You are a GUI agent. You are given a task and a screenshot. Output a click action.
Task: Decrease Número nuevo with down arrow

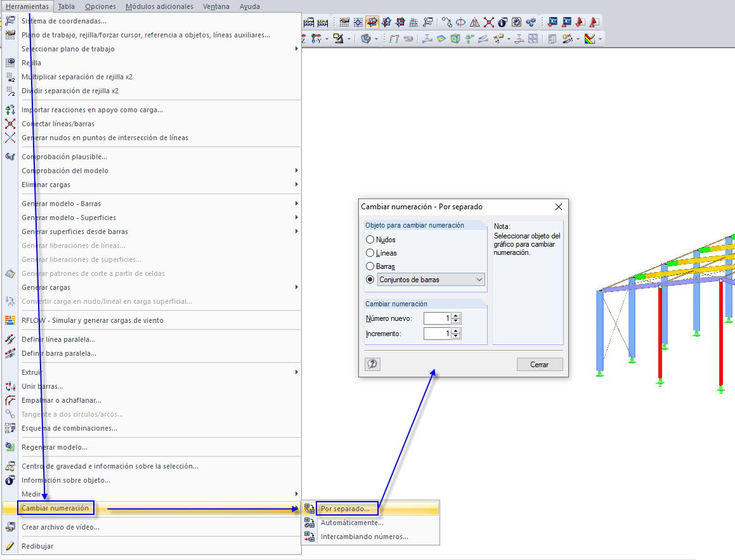[455, 321]
